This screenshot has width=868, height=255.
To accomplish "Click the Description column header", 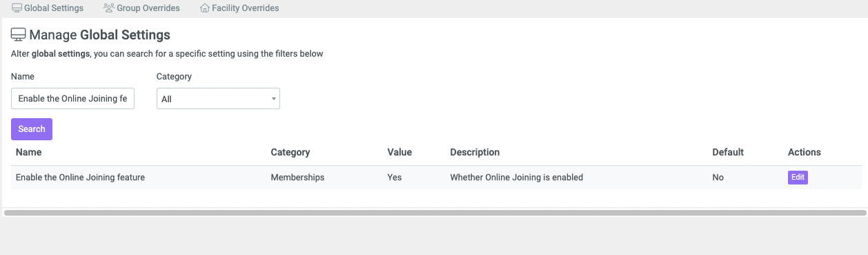I will coord(475,152).
